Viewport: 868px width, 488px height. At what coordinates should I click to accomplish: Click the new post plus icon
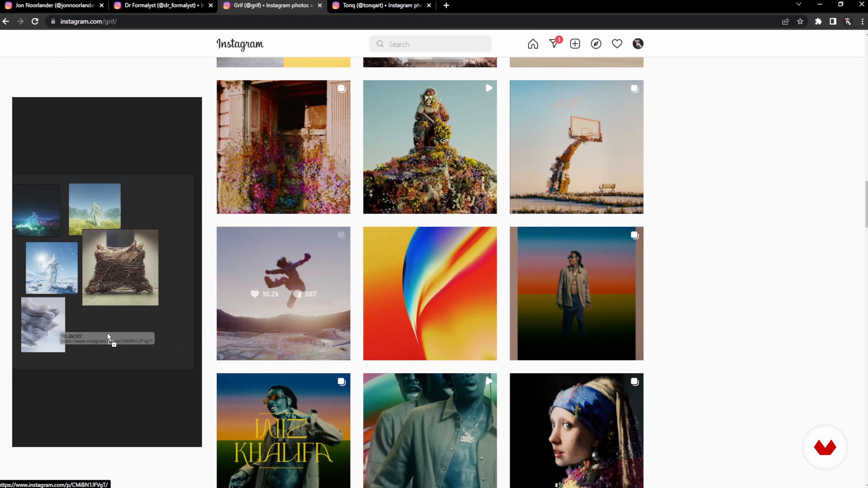(575, 44)
